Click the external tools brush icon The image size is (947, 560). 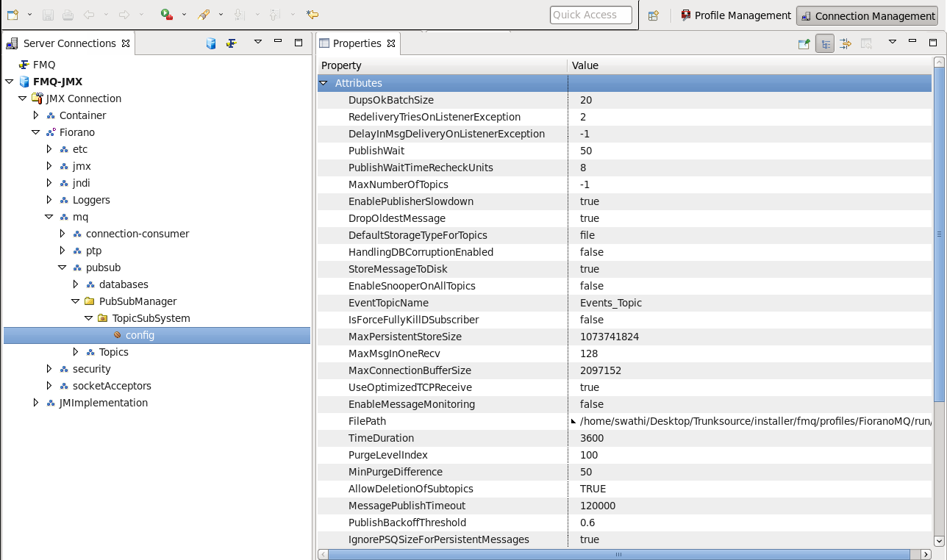click(x=204, y=15)
